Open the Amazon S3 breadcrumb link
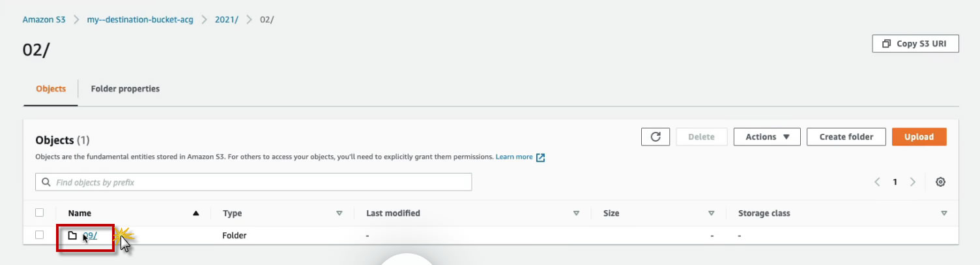The width and height of the screenshot is (980, 265). (44, 20)
